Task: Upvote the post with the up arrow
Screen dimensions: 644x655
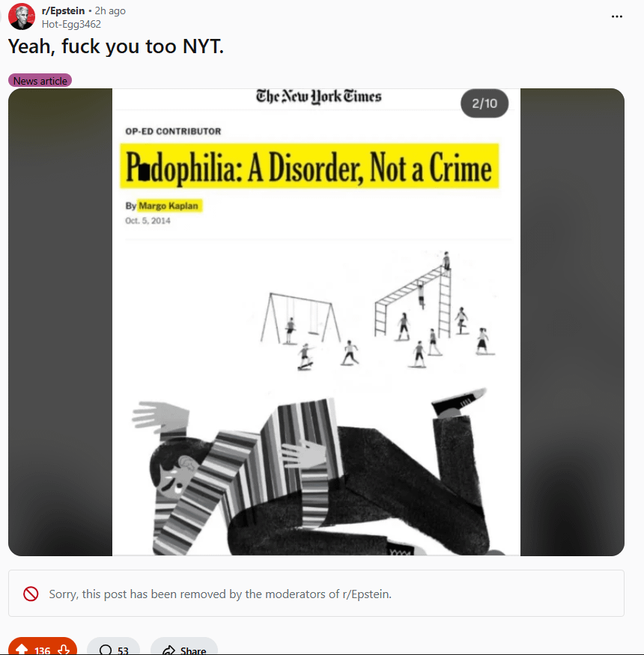Action: [x=21, y=650]
